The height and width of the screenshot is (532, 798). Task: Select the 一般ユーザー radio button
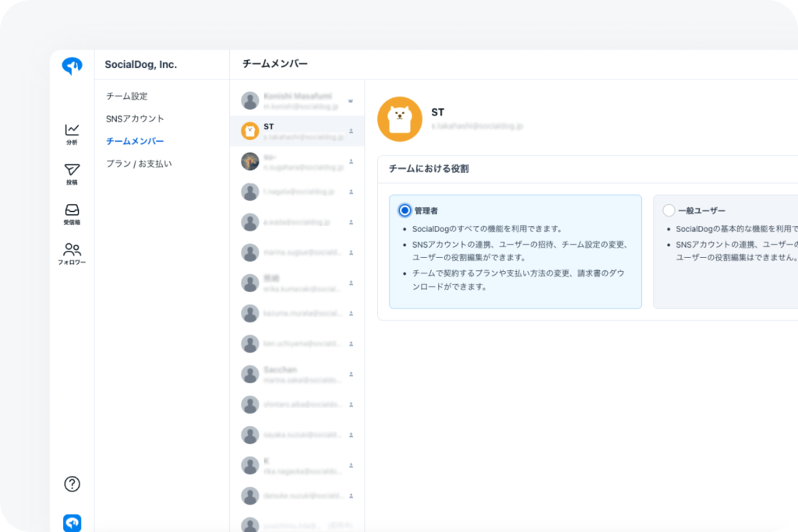coord(669,210)
